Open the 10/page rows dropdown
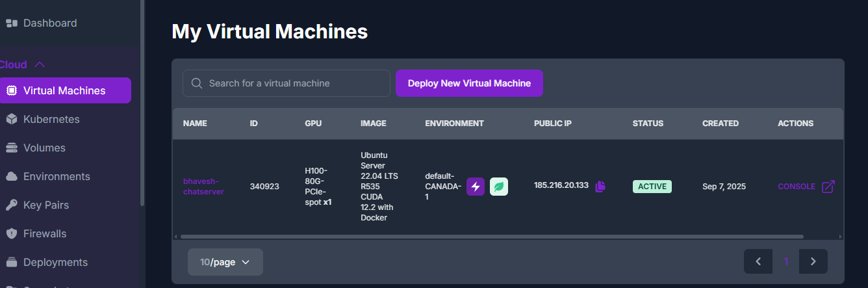868x288 pixels. [225, 262]
